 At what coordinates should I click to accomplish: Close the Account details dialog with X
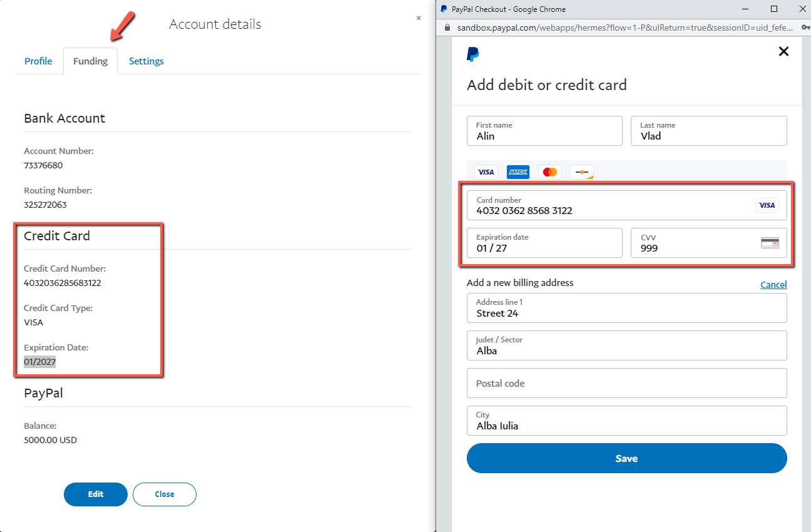click(x=419, y=19)
